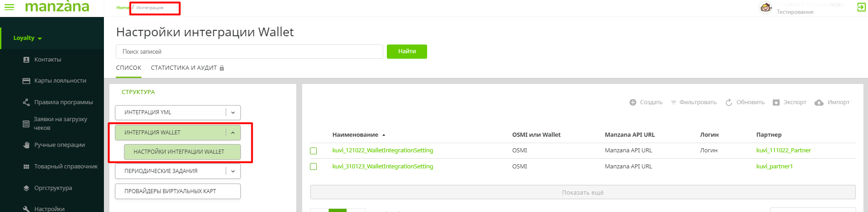Screen dimensions: 868x212
Task: Select checkbox for kuvi_310123_WalletIntegrationSetting row
Action: [314, 167]
